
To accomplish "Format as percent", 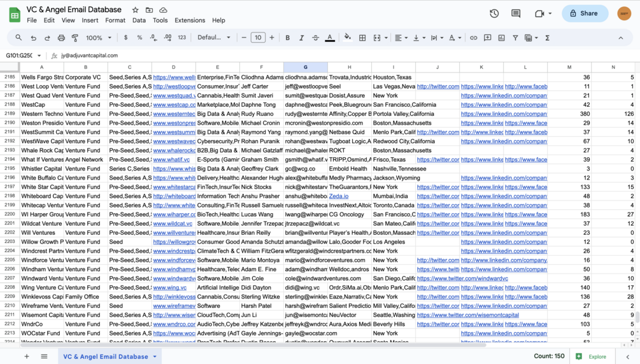I will [139, 38].
